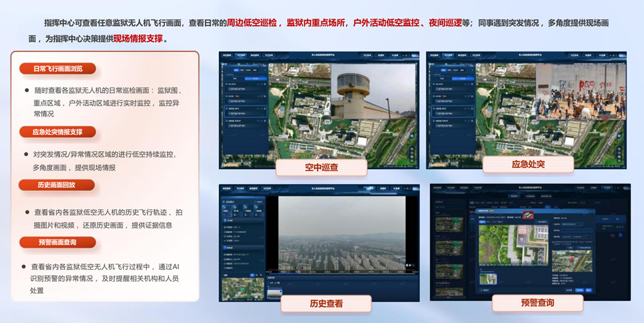Select red-bordered thumbnail atop 预警查询 dialog
644x323 pixels.
point(528,215)
